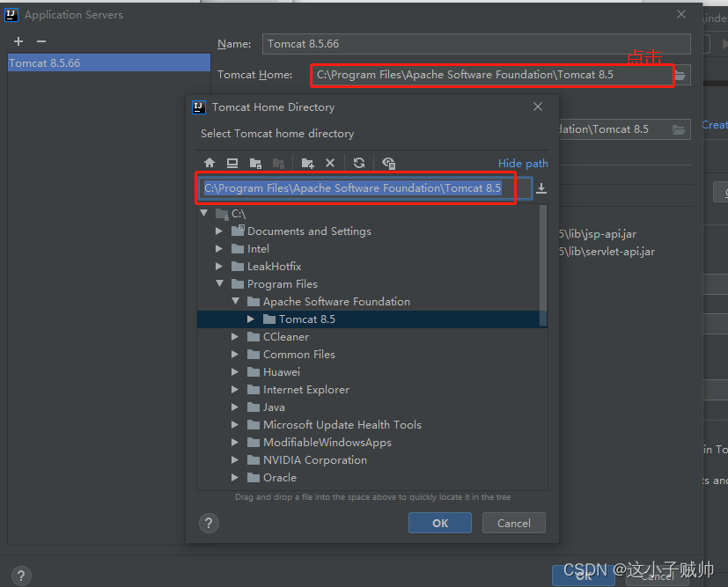This screenshot has width=728, height=587.
Task: Click Cancel in Tomcat Home Directory dialog
Action: [x=514, y=523]
